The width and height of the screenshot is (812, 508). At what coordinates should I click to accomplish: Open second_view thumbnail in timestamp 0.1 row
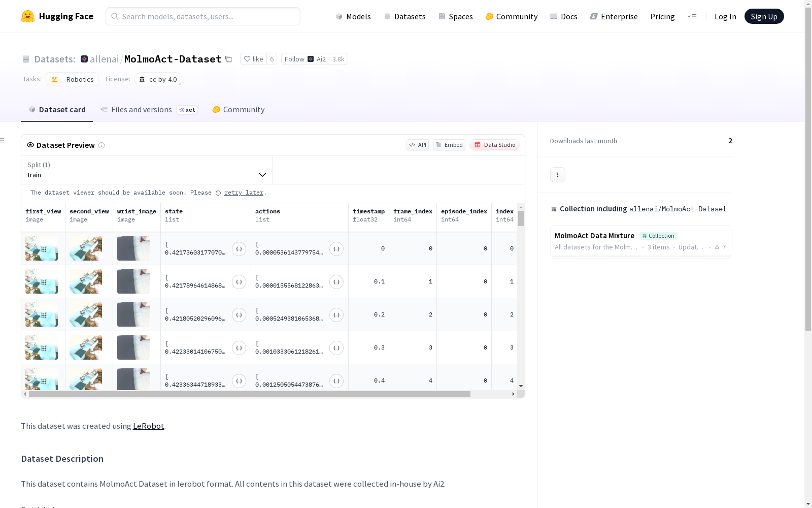(86, 281)
